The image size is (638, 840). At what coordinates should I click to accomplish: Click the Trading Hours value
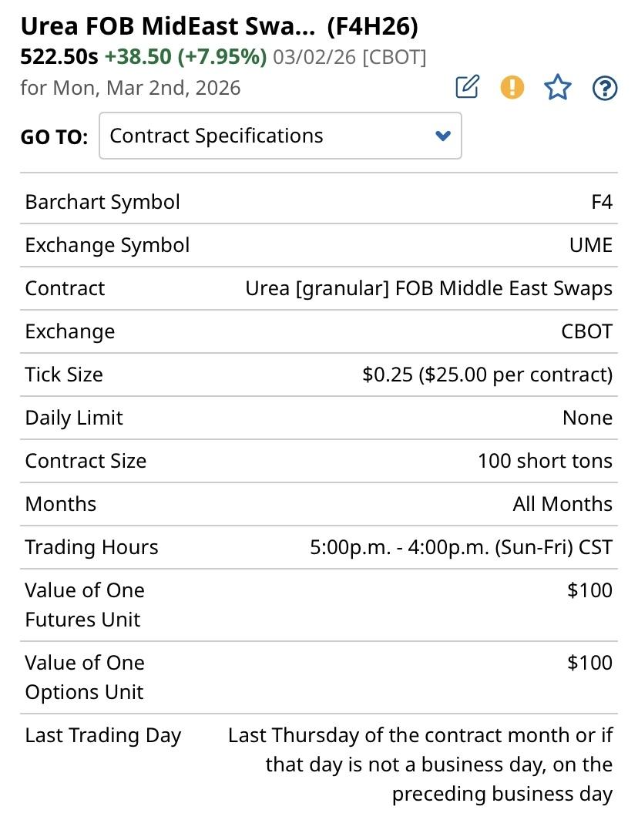(461, 548)
